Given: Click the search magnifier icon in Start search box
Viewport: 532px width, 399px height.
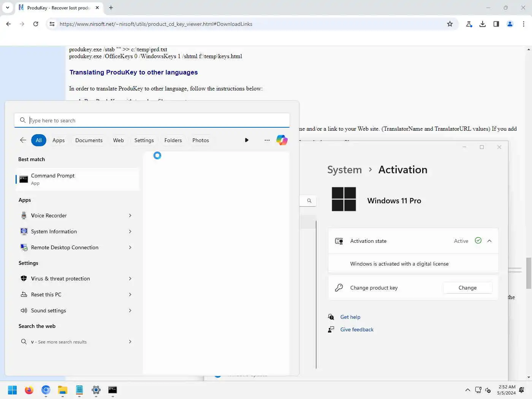Looking at the screenshot, I should coord(23,120).
